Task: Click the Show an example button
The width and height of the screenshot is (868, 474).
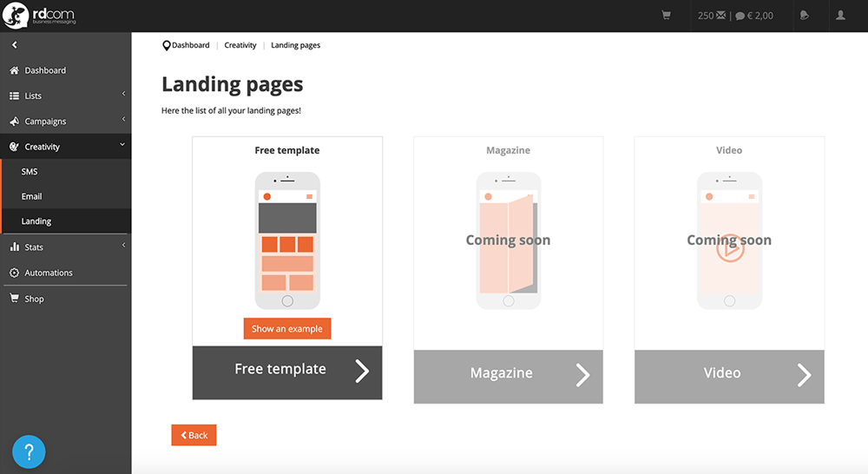Action: pos(287,329)
